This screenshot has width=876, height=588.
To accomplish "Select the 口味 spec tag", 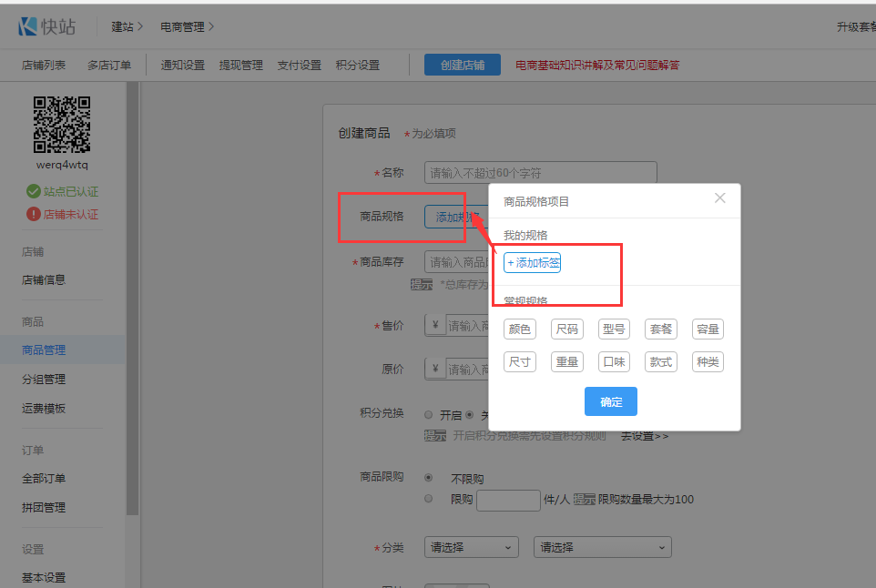I will pyautogui.click(x=614, y=362).
